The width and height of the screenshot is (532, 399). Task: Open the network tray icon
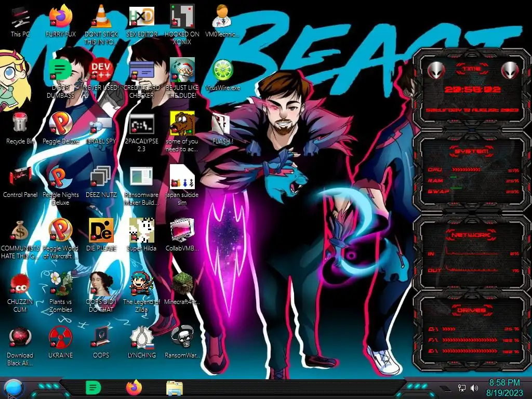(x=461, y=388)
